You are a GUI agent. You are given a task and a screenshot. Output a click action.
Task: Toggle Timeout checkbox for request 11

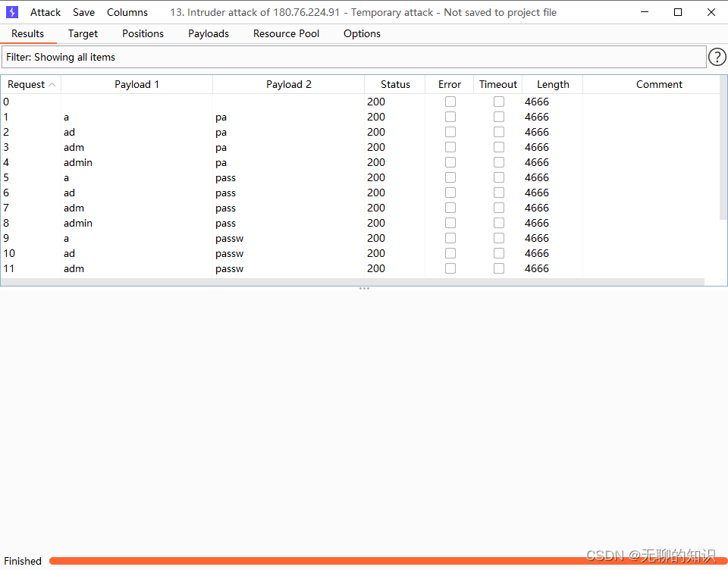click(499, 269)
